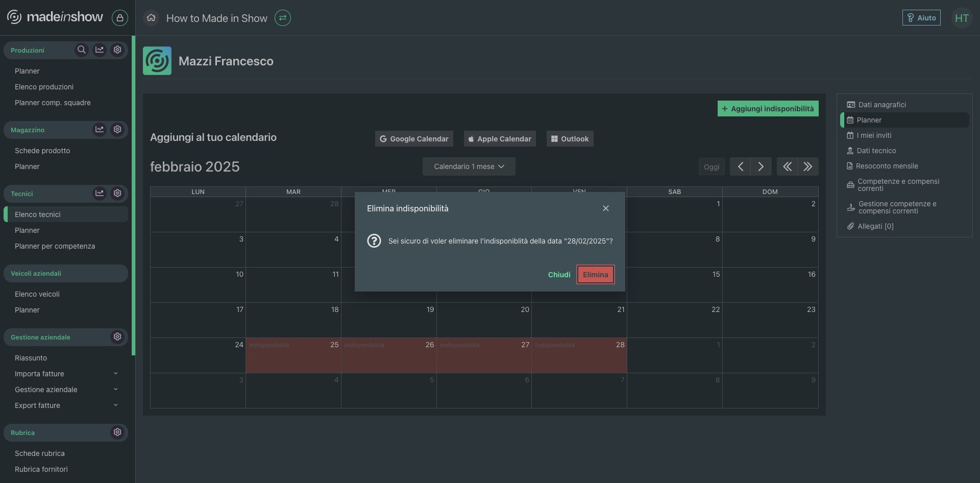Click the home icon in header
This screenshot has height=483, width=980.
(x=151, y=18)
